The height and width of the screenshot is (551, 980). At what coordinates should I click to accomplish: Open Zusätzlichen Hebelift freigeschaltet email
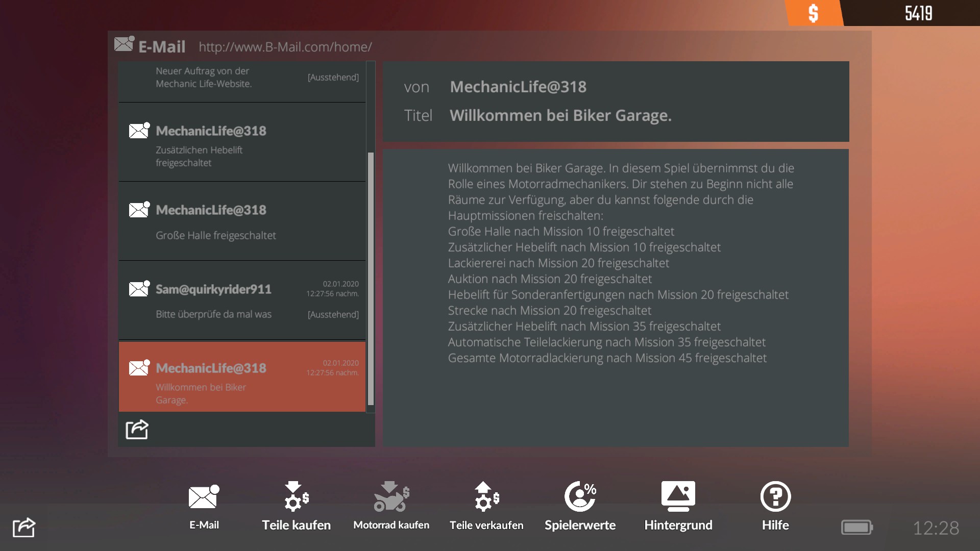(x=242, y=142)
